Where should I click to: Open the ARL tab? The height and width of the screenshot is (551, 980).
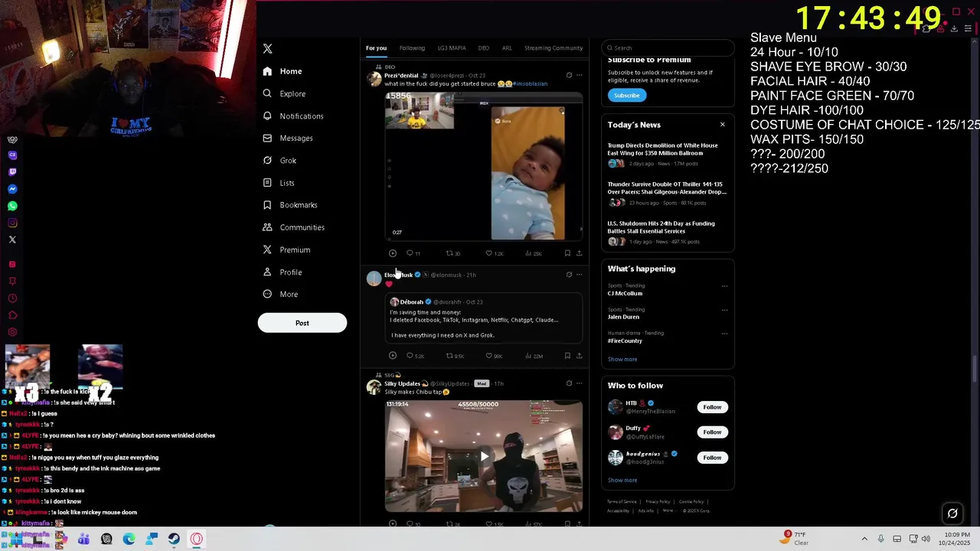(507, 48)
